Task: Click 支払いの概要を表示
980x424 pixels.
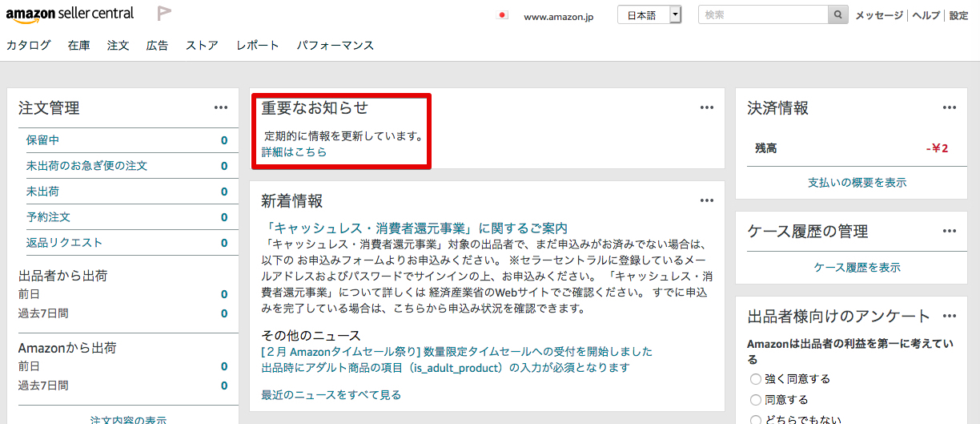Action: 857,183
